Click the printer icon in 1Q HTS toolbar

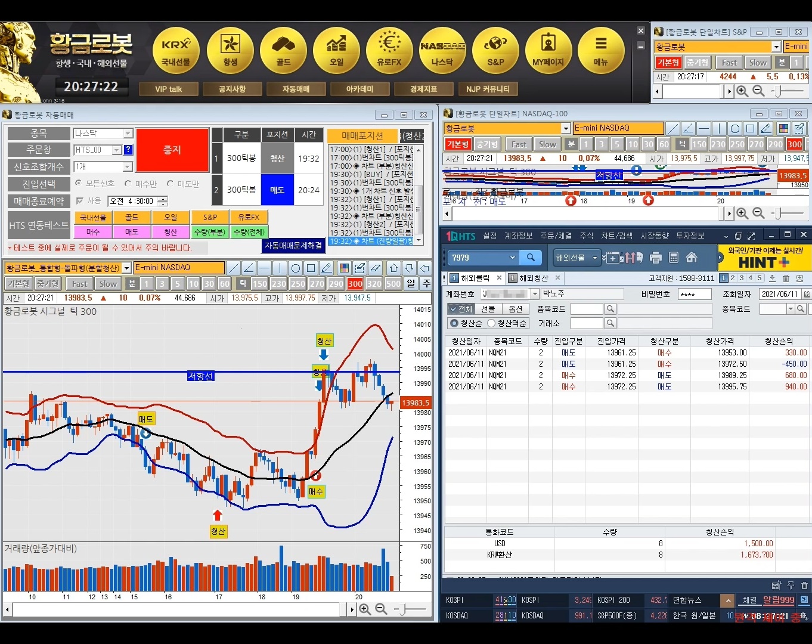[x=656, y=258]
